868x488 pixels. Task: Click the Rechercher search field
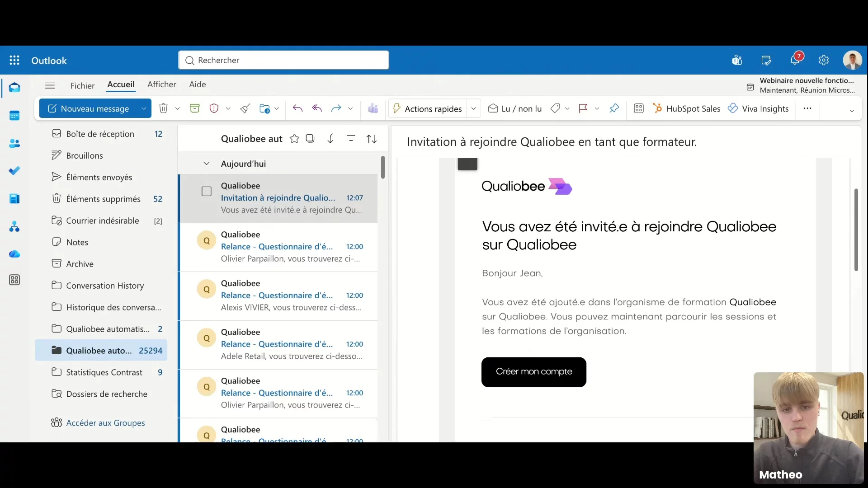(x=283, y=60)
